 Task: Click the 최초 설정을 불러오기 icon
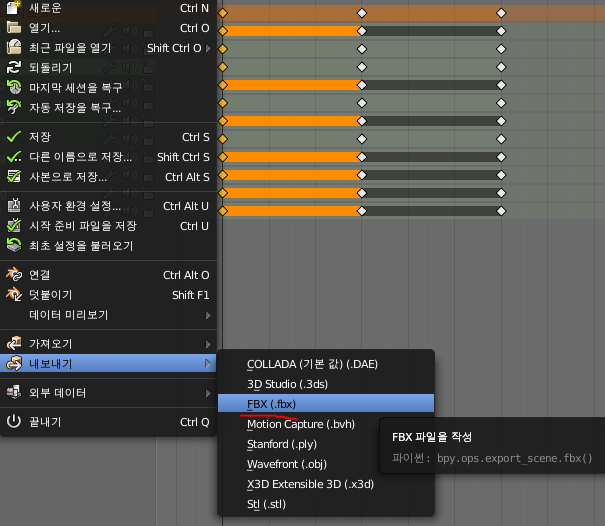(x=14, y=245)
